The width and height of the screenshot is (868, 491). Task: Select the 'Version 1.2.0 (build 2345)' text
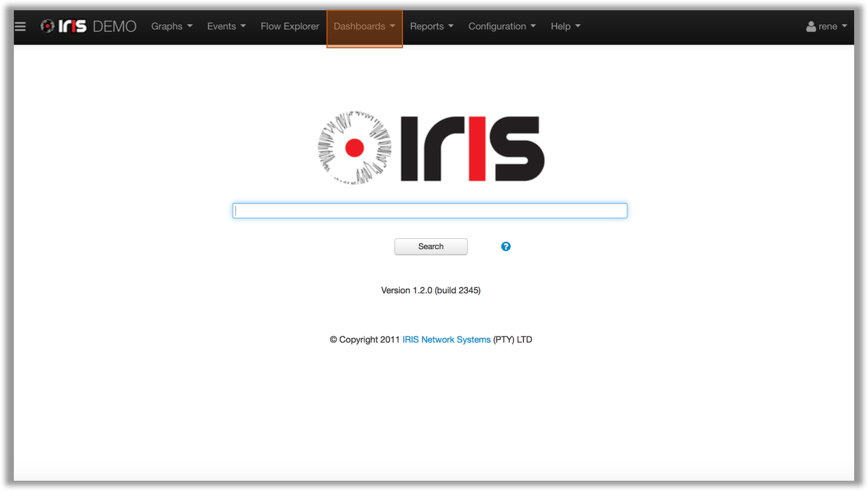[431, 290]
